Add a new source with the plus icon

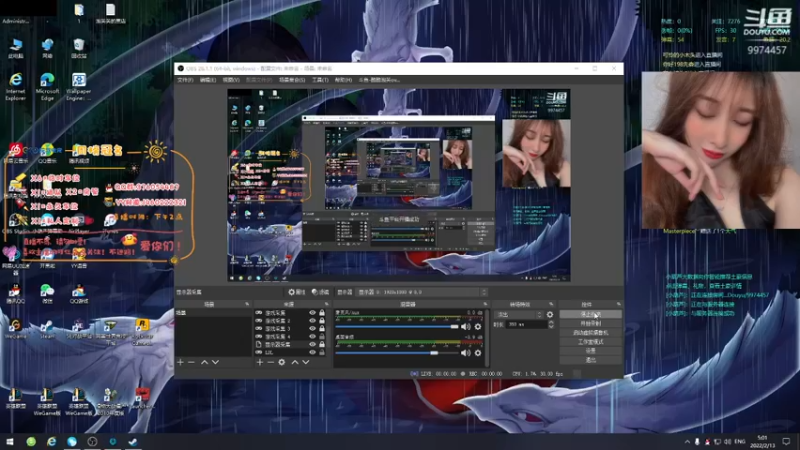260,362
